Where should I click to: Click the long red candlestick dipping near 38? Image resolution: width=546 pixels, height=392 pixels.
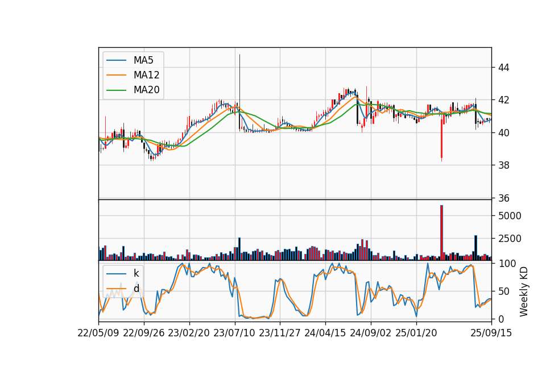441,139
